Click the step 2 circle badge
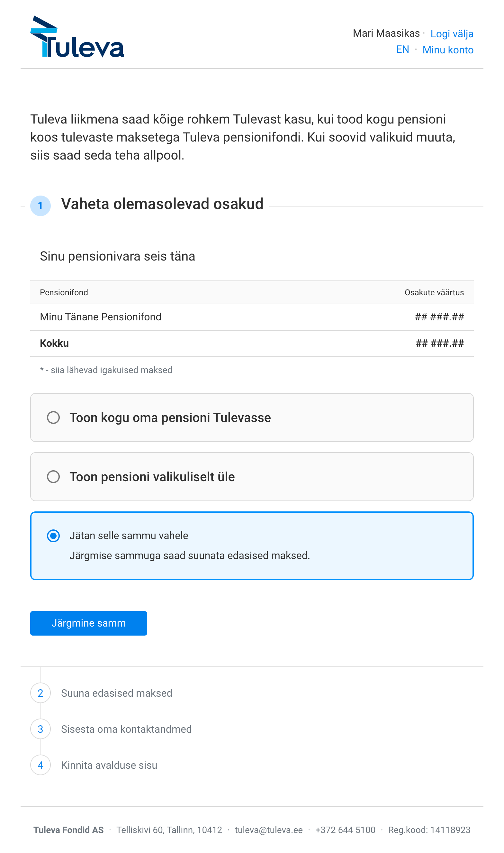The height and width of the screenshot is (853, 504). click(x=40, y=693)
